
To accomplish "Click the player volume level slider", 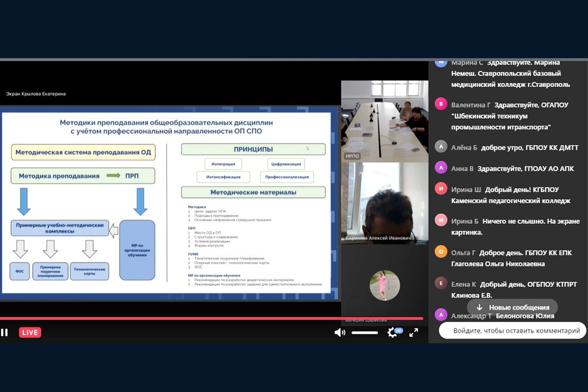I will coord(365,333).
